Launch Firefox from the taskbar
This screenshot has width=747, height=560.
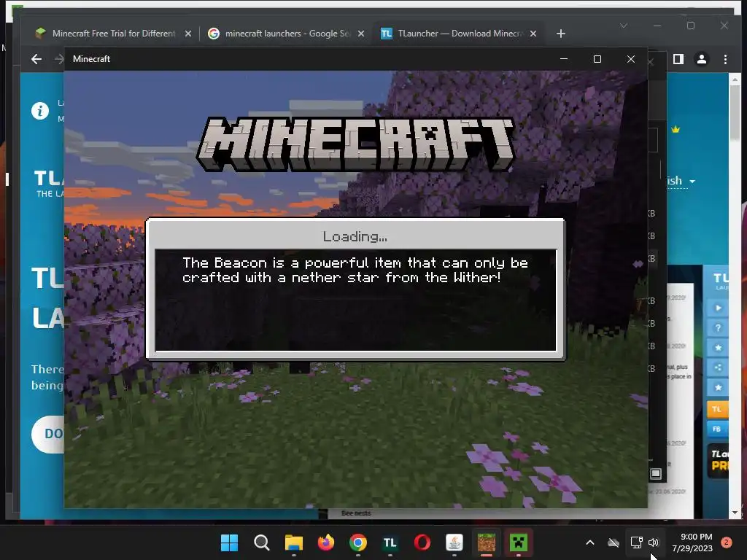point(326,542)
